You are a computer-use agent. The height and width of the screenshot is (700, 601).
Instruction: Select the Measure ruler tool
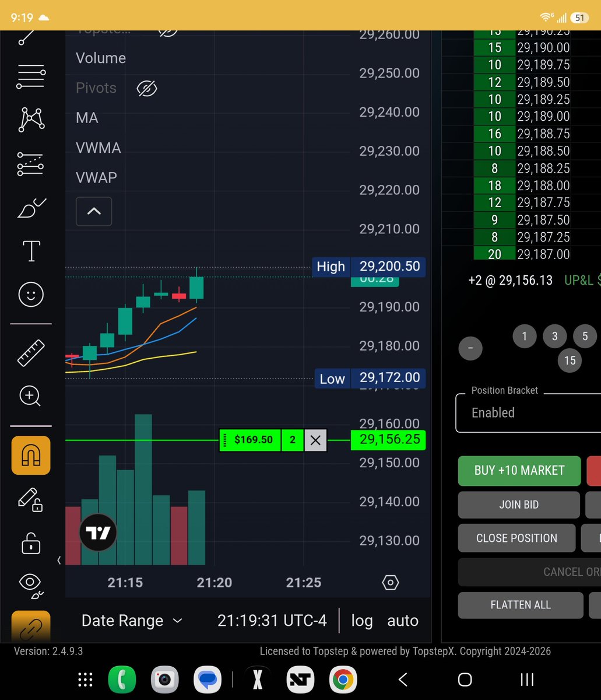[x=31, y=352]
